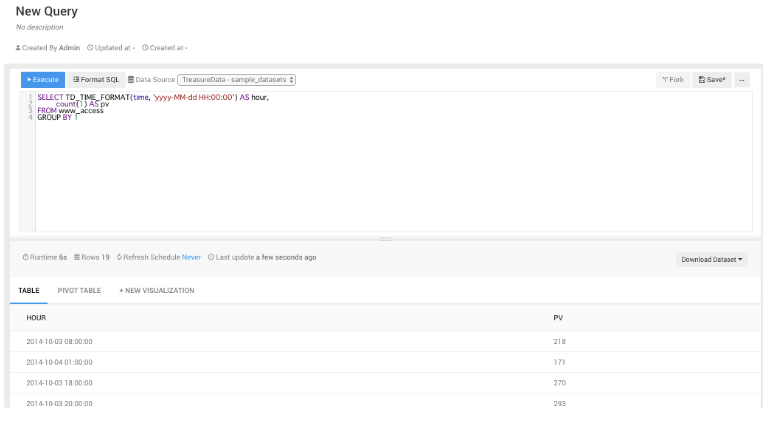Open the Data Source dropdown
This screenshot has width=771, height=436.
(x=236, y=79)
